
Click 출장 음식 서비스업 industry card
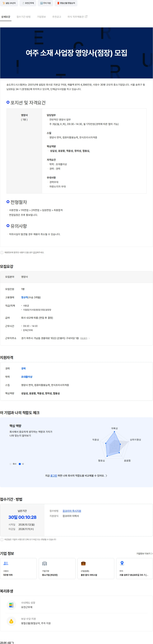click(x=96, y=568)
